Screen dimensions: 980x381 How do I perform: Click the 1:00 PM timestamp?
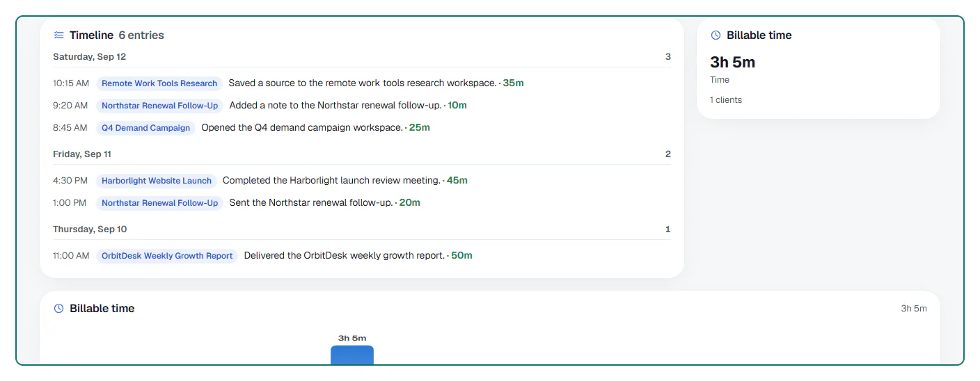coord(70,203)
